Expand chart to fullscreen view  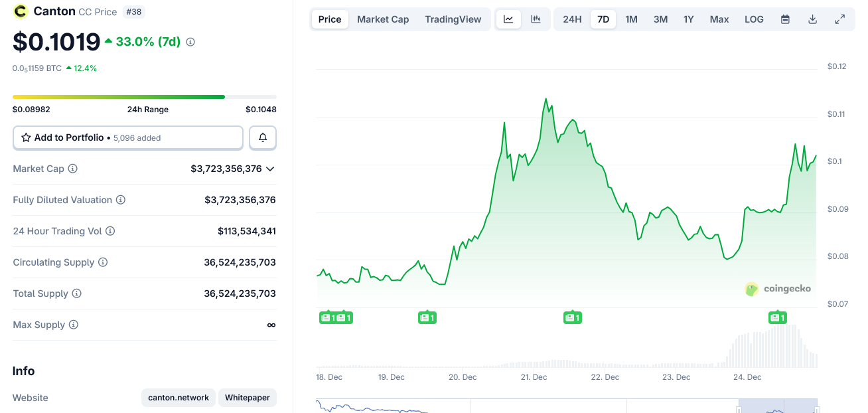point(839,19)
